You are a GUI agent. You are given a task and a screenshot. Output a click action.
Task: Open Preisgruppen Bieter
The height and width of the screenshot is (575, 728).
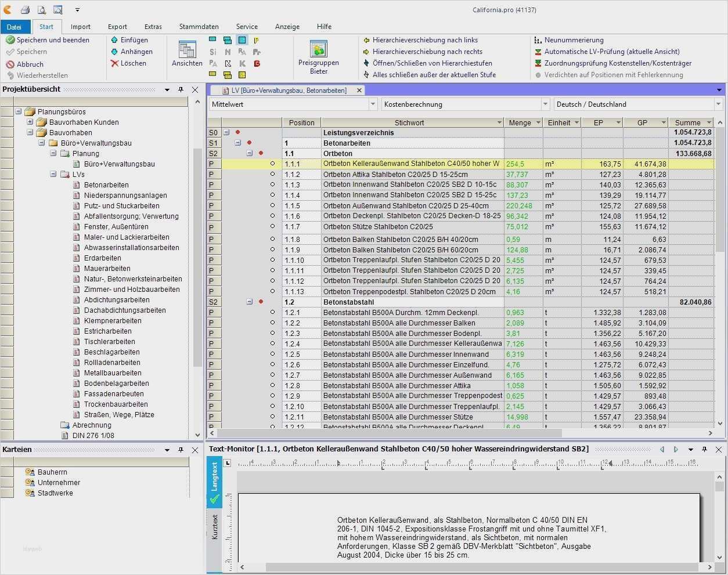pos(318,50)
